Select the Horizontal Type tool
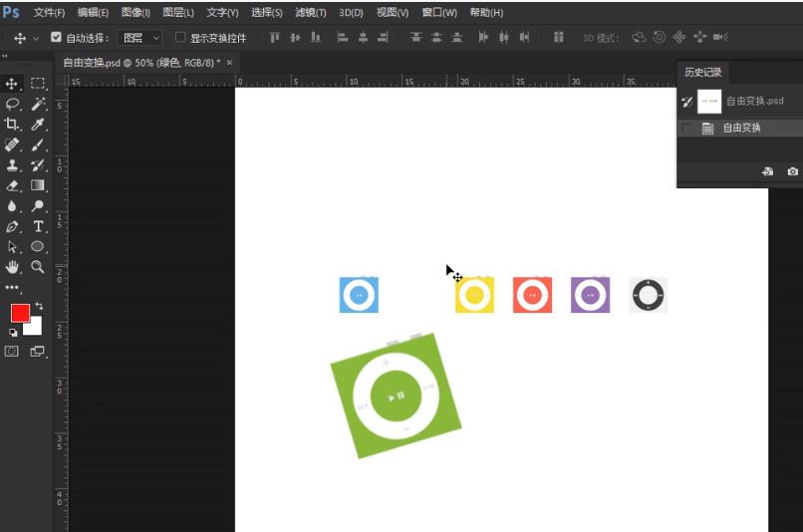Viewport: 803px width, 532px height. 38,226
